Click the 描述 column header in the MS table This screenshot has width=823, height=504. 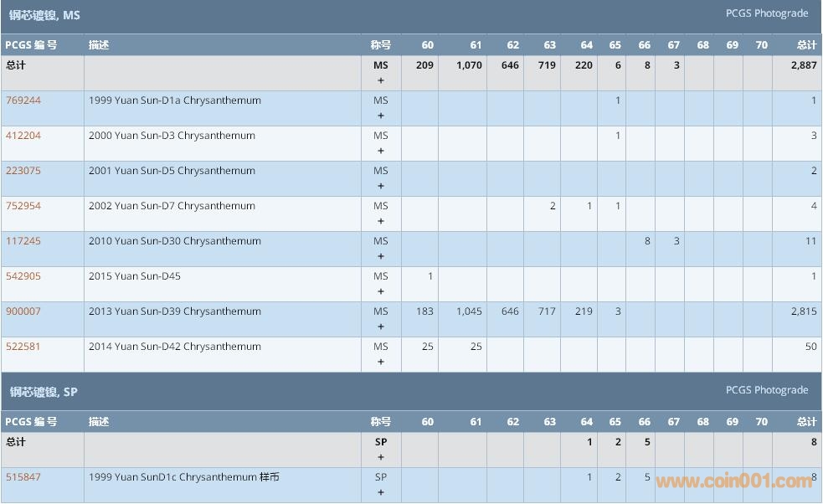point(99,45)
